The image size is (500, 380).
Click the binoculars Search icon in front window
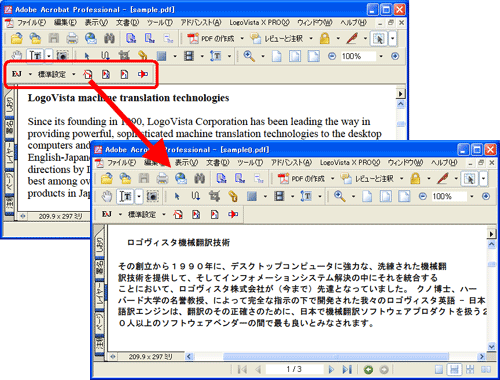199,179
